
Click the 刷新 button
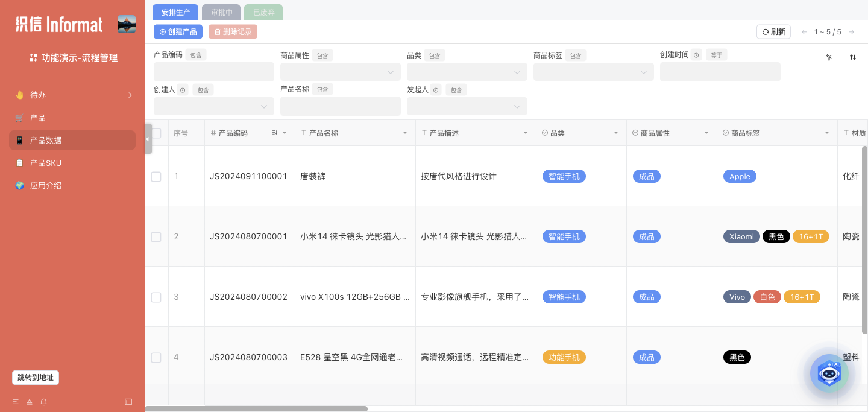(x=773, y=32)
